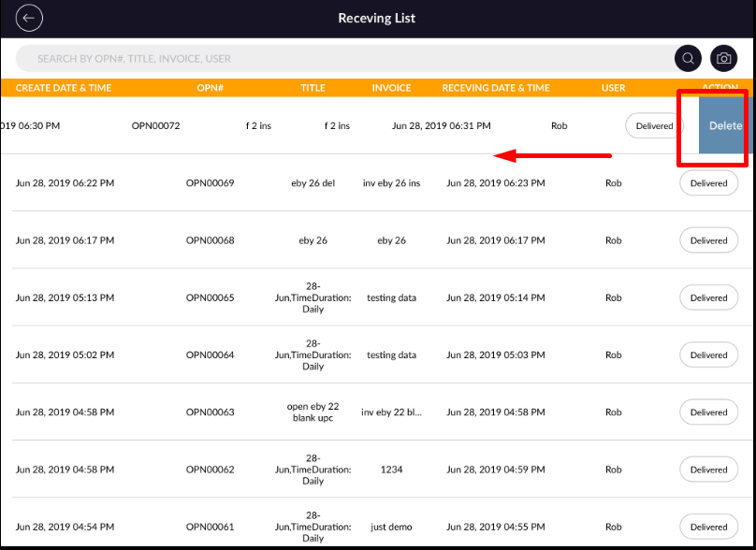Select the User column header

(x=613, y=88)
